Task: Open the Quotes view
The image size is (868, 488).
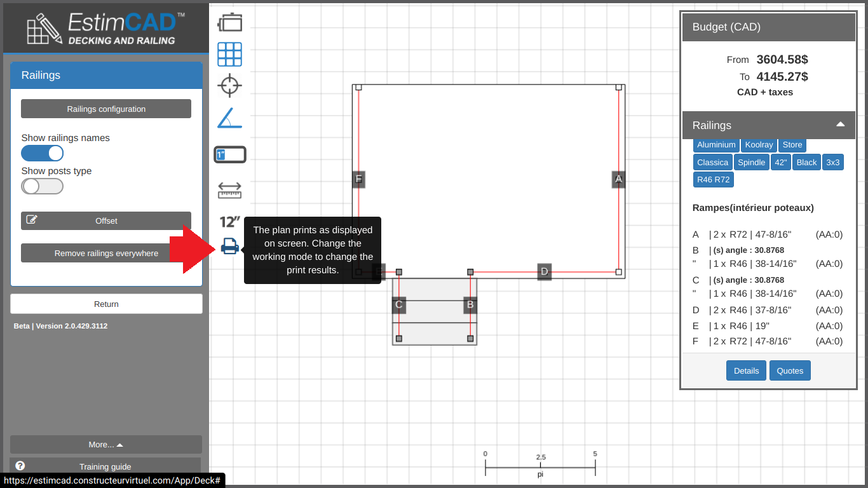Action: [x=790, y=371]
